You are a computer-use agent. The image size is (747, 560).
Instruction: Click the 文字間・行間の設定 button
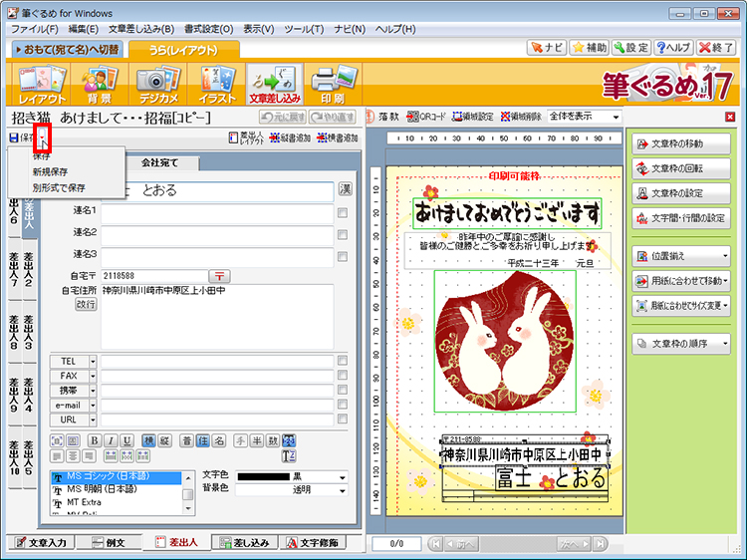tap(681, 218)
